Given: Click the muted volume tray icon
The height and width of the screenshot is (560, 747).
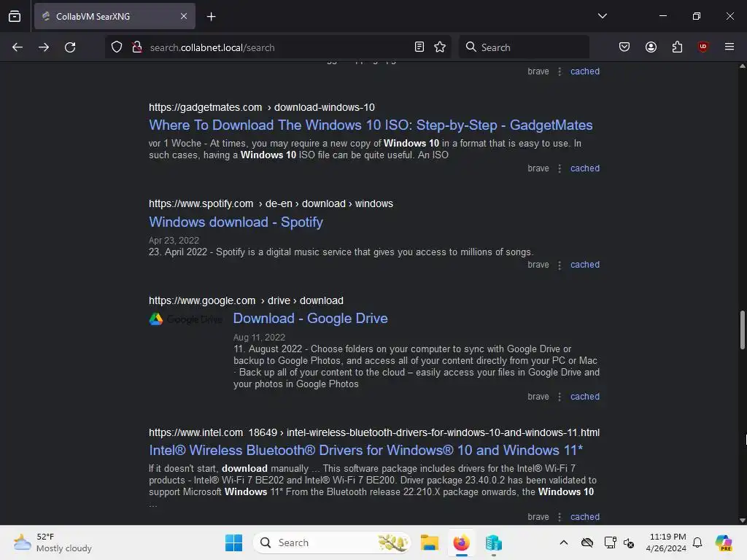Looking at the screenshot, I should (629, 543).
